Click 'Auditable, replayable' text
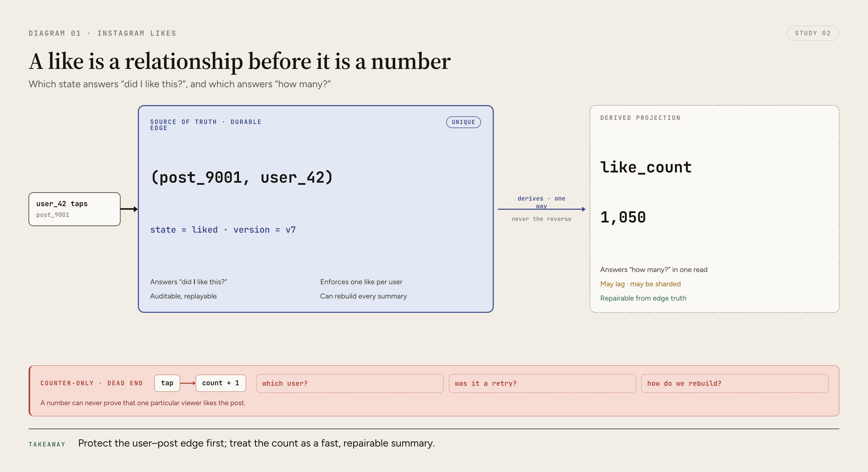 click(183, 296)
